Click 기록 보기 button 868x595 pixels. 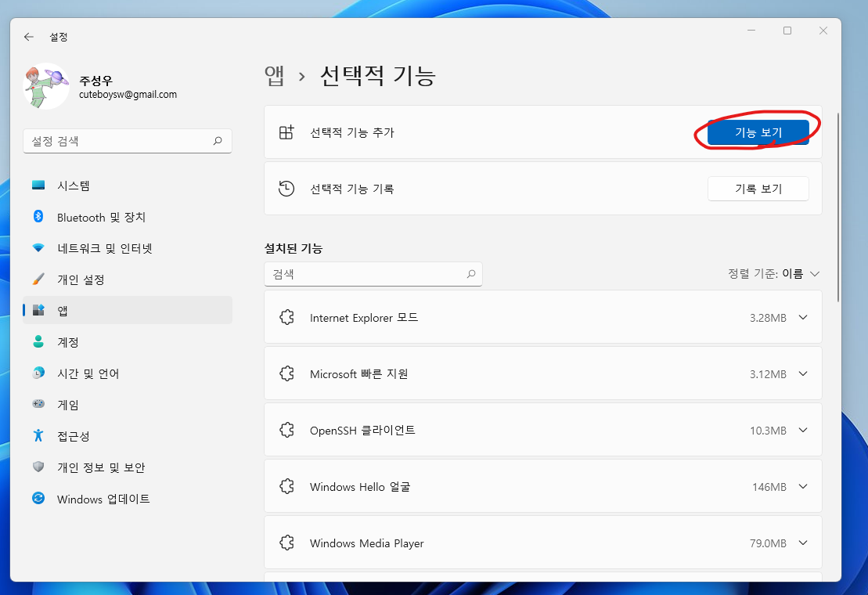[758, 189]
